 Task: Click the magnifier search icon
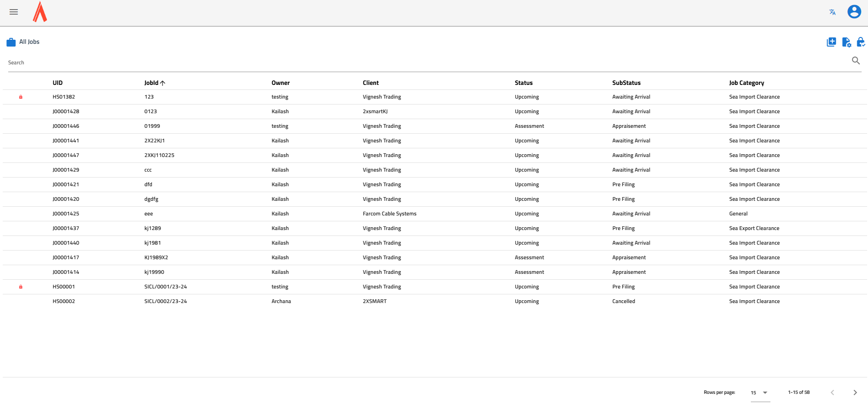click(x=856, y=61)
